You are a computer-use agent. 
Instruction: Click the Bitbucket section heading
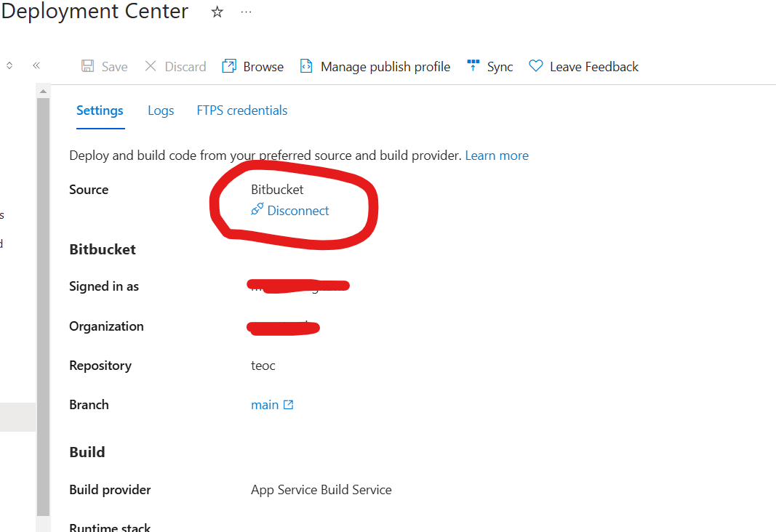103,249
